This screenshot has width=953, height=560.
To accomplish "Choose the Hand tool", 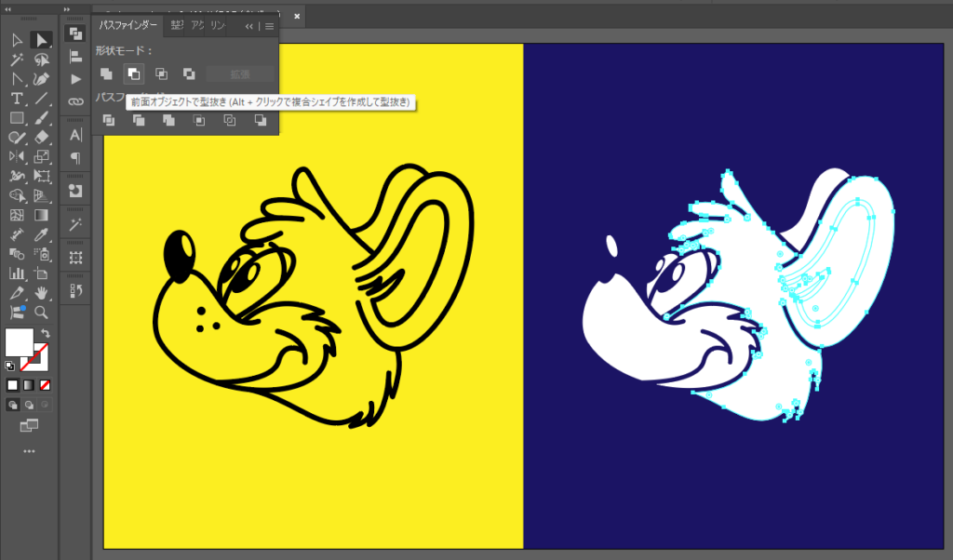I will [41, 293].
